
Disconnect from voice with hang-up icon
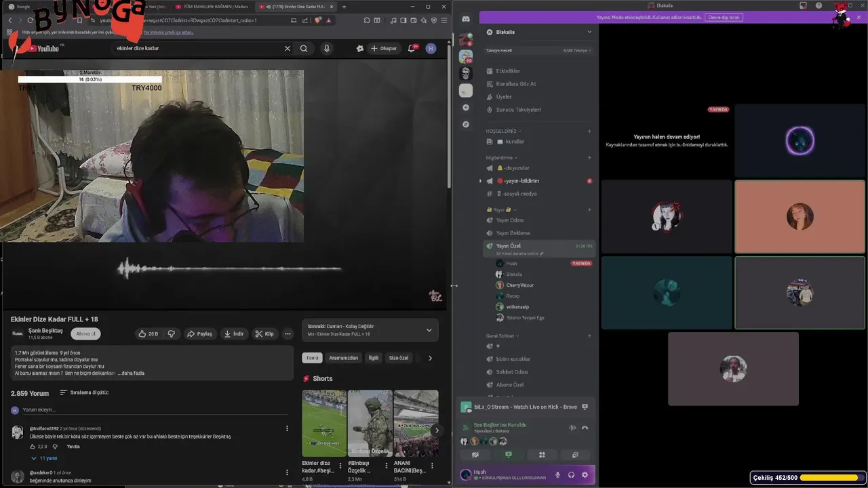pos(585,428)
